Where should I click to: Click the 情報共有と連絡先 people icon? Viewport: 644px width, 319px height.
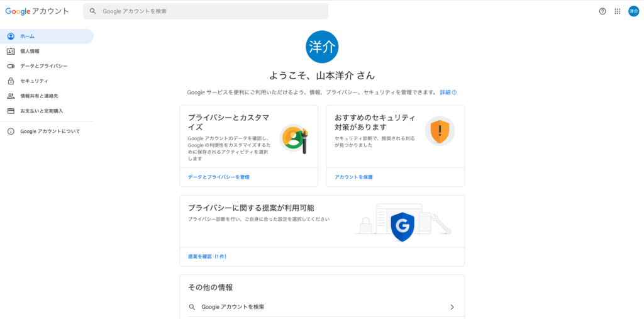[x=11, y=96]
